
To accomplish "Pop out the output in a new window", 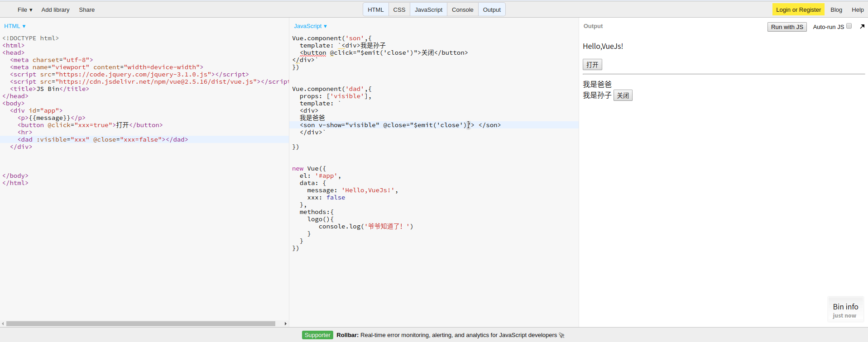I will click(862, 27).
